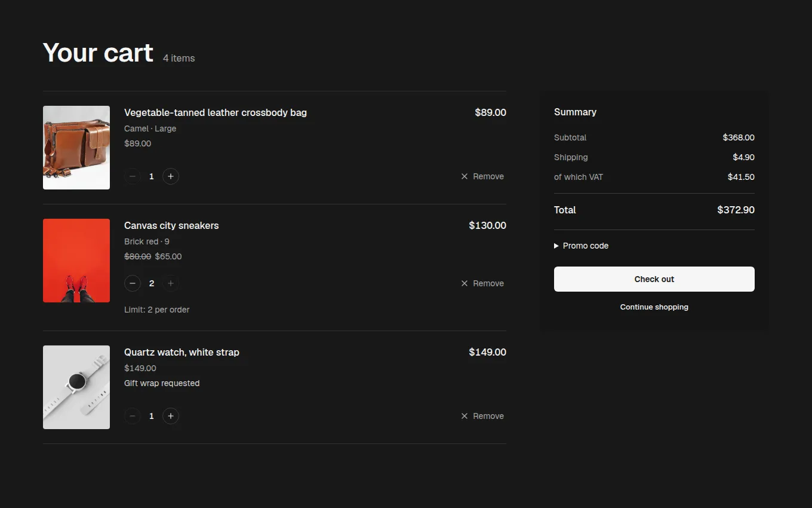Click the $372.90 total amount
The height and width of the screenshot is (508, 812).
736,210
